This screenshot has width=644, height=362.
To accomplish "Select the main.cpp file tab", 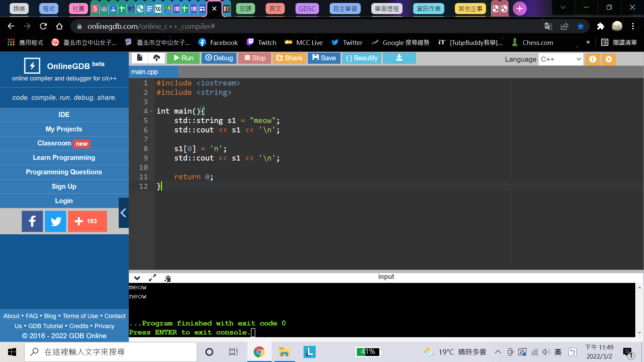I will point(145,72).
